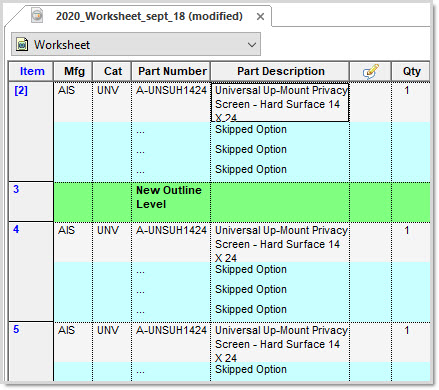Click the Qty 1 cell in item [2]
The height and width of the screenshot is (390, 439).
click(x=411, y=102)
